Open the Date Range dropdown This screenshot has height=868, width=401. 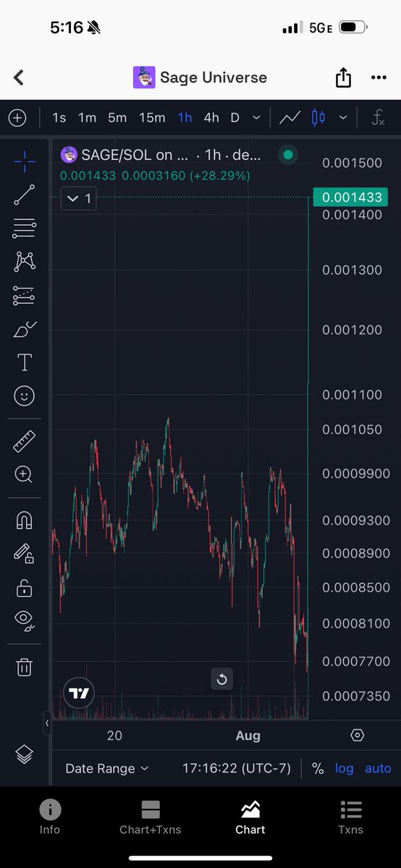coord(107,768)
